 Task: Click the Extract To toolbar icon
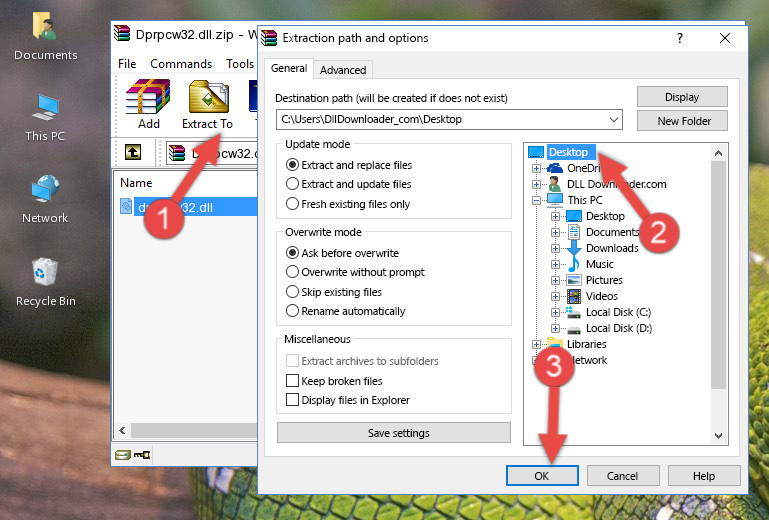pos(207,105)
